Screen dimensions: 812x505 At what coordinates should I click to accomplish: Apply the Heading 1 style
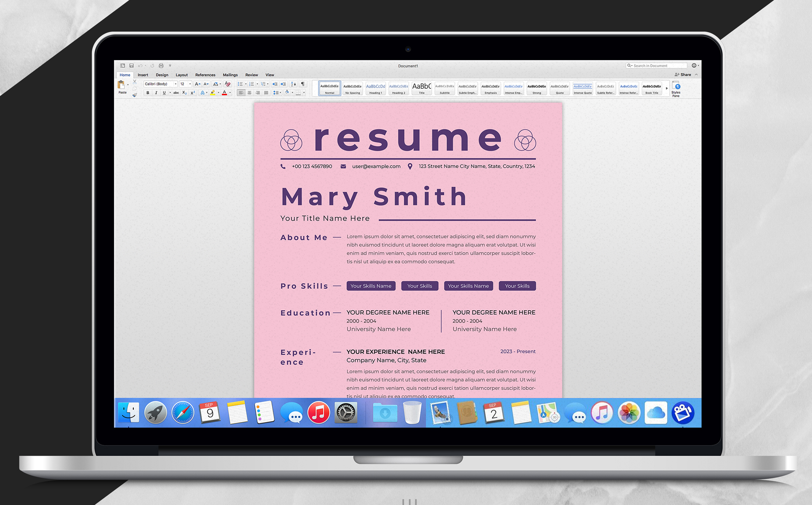click(x=376, y=88)
